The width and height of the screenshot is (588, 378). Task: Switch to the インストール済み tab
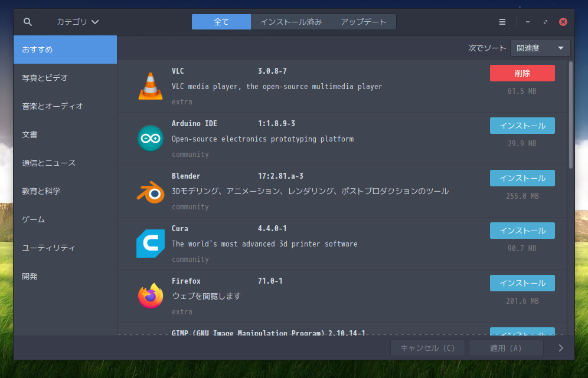tap(291, 22)
